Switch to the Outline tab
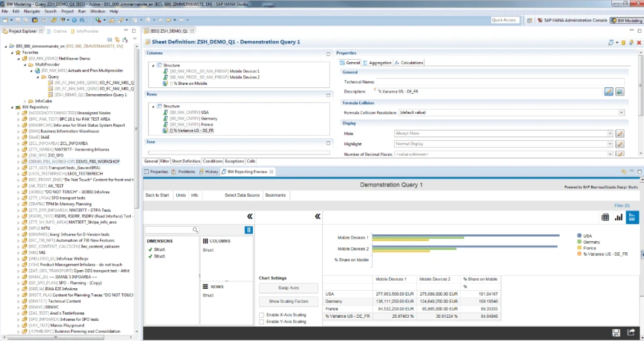The image size is (644, 341). 57,31
